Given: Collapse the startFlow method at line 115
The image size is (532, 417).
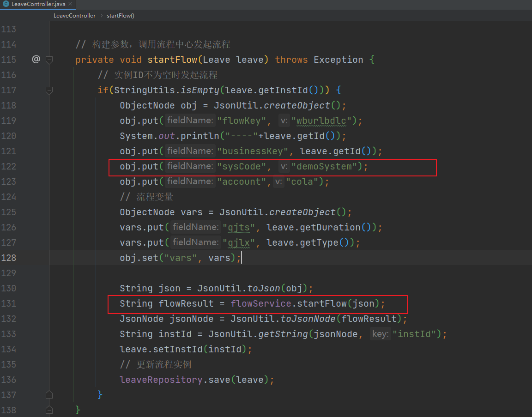Looking at the screenshot, I should [49, 60].
